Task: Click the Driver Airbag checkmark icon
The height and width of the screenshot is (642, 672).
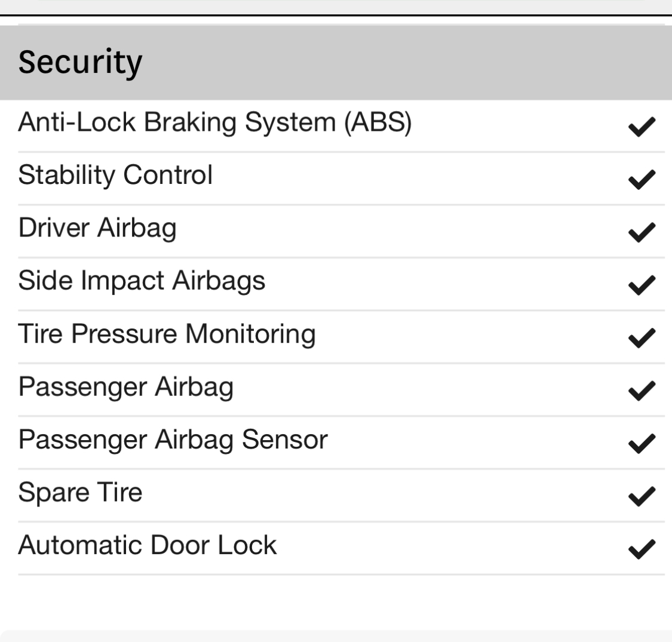Action: (642, 232)
